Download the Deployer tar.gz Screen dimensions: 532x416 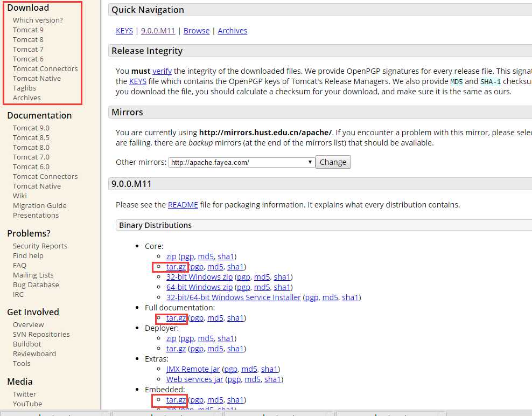(176, 349)
